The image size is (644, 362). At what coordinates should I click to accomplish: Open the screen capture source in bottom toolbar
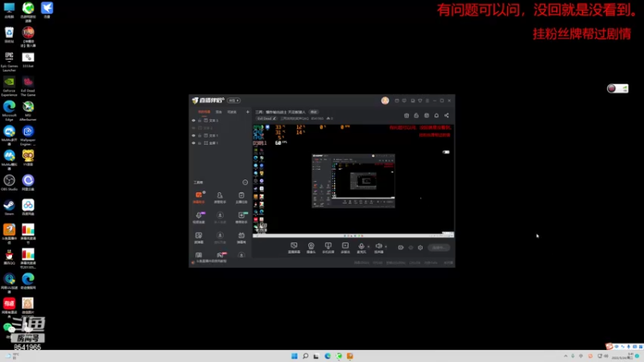pos(294,248)
